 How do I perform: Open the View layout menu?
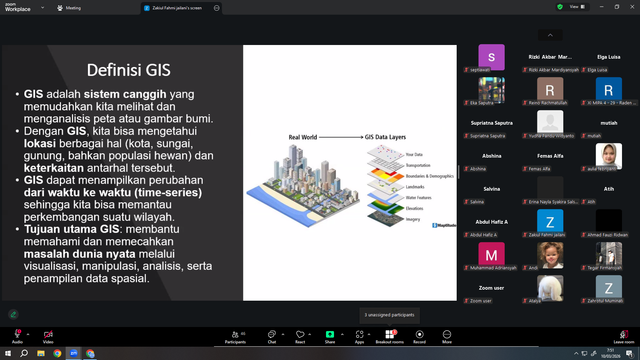[x=578, y=7]
